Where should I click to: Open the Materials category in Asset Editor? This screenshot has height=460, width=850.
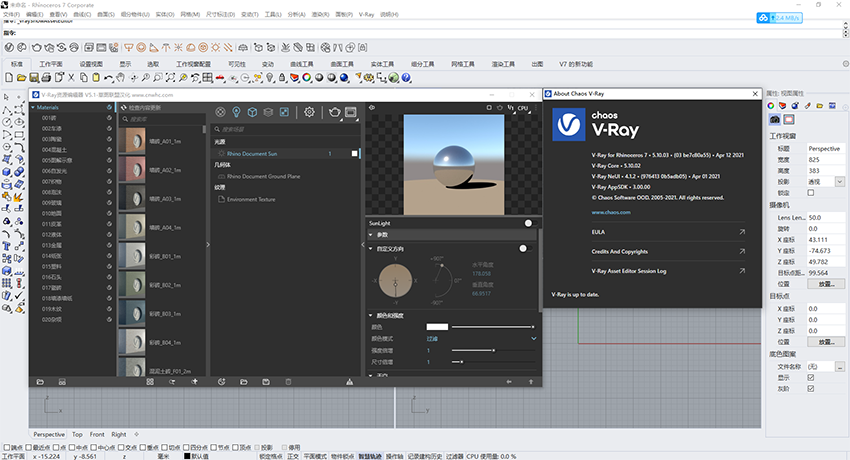tap(220, 112)
